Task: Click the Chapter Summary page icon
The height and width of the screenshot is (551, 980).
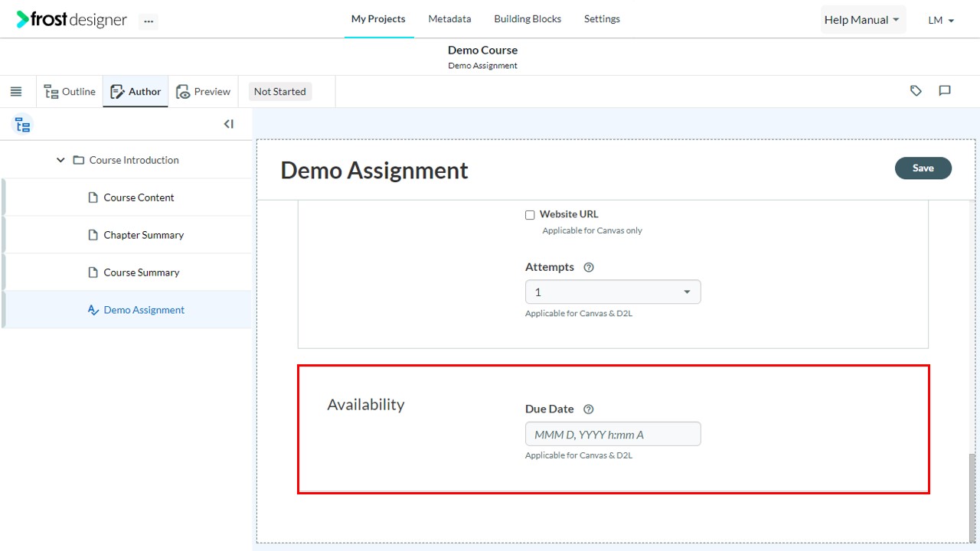Action: [x=93, y=235]
